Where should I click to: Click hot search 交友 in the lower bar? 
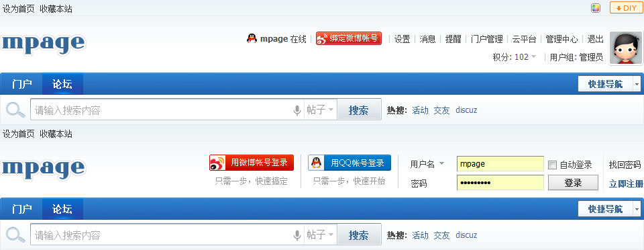coord(441,235)
